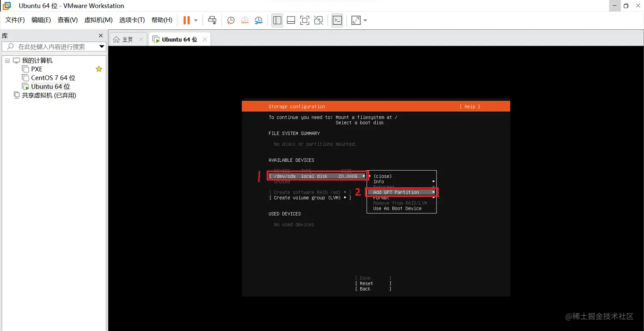Close the 库 library panel

(x=101, y=36)
